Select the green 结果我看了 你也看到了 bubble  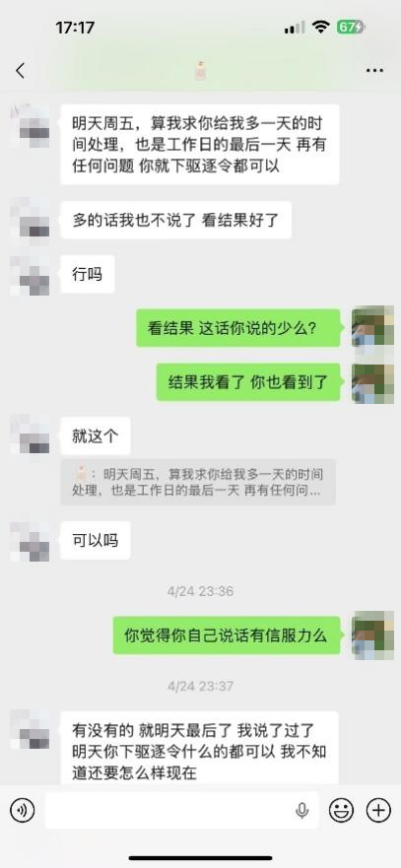(248, 382)
